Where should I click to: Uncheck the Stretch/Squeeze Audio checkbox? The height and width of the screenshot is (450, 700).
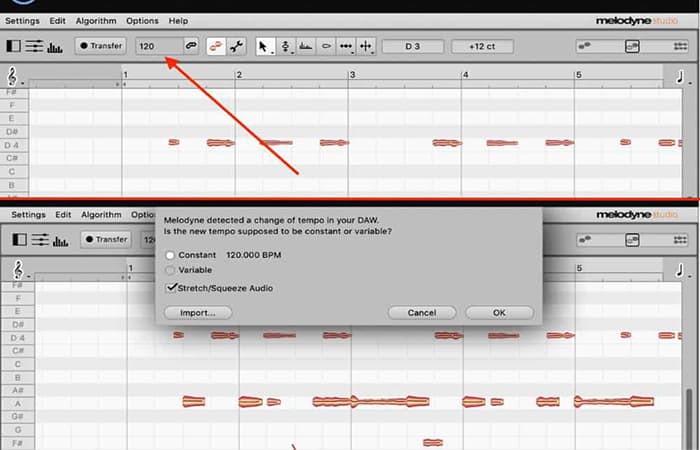(x=171, y=288)
